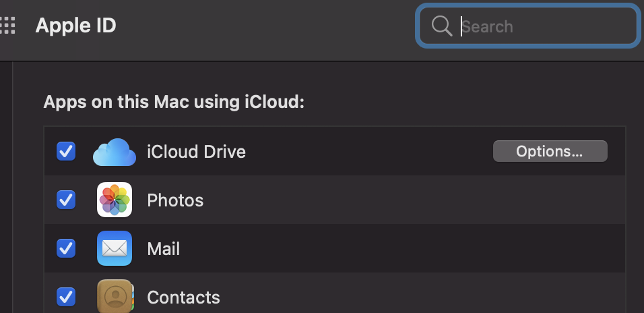Click the Show All grid icon
644x313 pixels.
pyautogui.click(x=7, y=26)
